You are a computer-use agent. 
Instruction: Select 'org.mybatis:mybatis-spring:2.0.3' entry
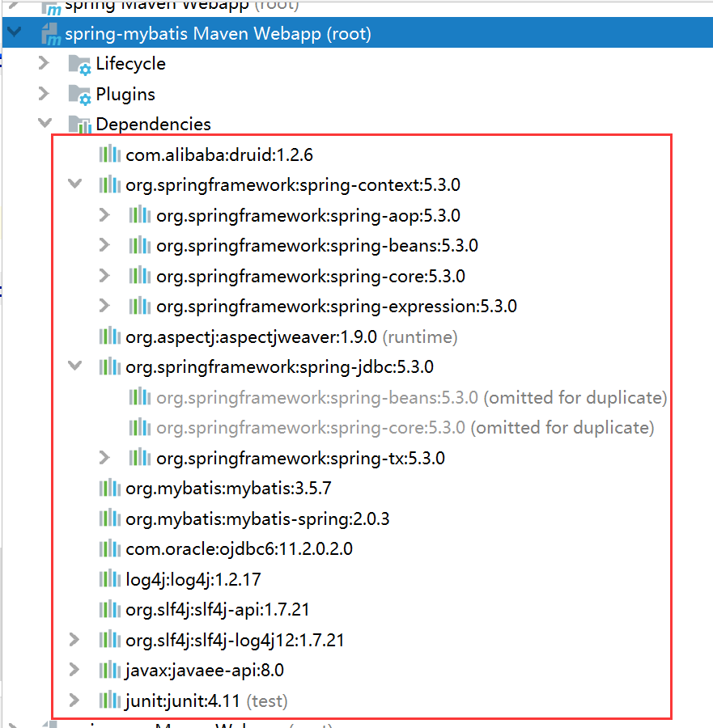point(257,518)
